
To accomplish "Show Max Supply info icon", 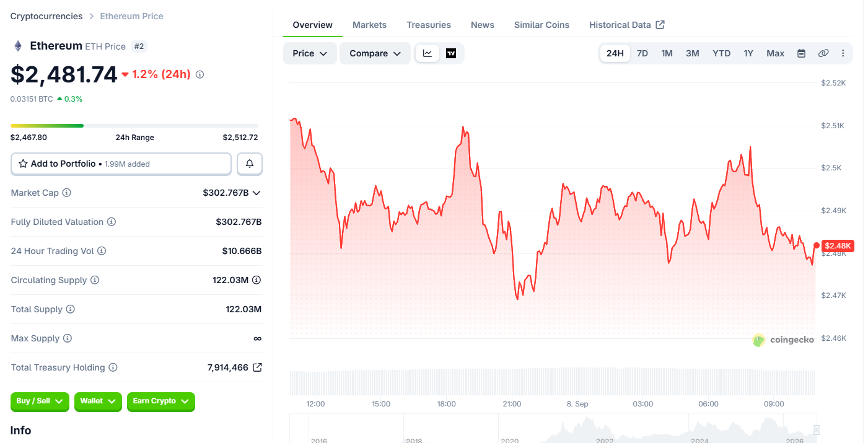I will click(x=68, y=338).
